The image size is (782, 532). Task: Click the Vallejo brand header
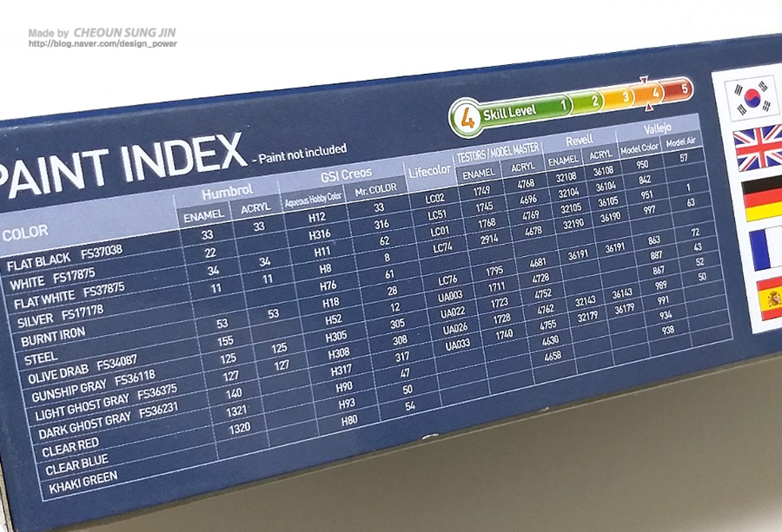pyautogui.click(x=657, y=128)
